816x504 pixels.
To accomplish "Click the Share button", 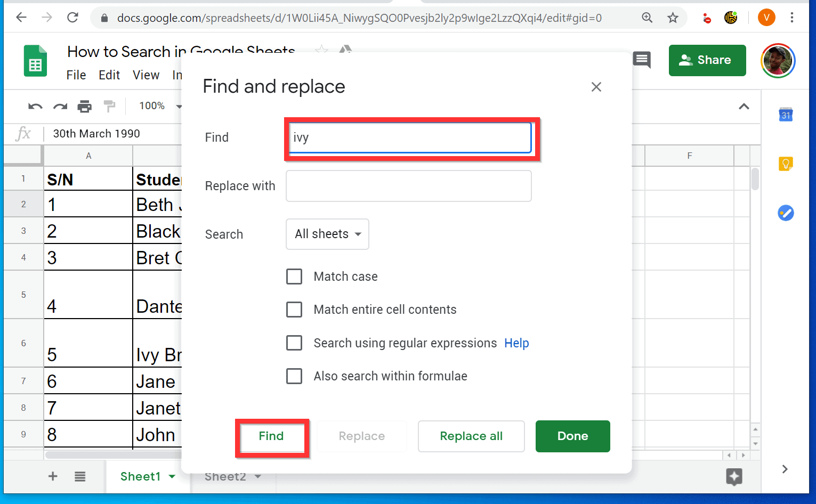I will pos(707,60).
